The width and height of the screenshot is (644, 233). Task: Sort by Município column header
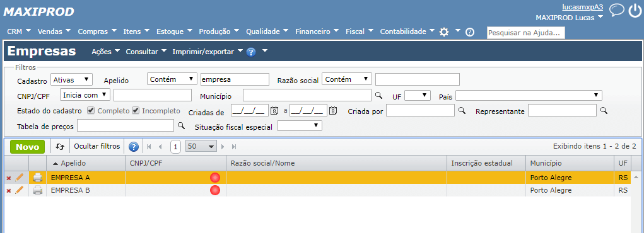pos(570,163)
